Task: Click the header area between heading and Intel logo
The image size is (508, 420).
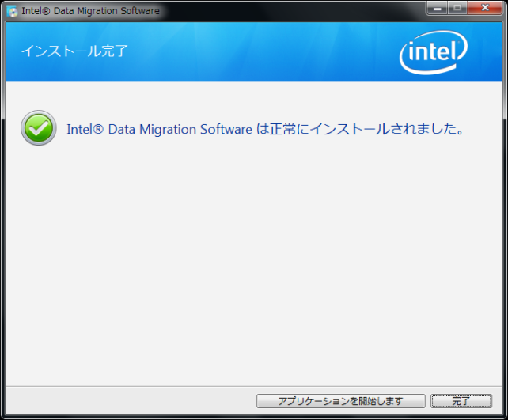Action: click(261, 52)
